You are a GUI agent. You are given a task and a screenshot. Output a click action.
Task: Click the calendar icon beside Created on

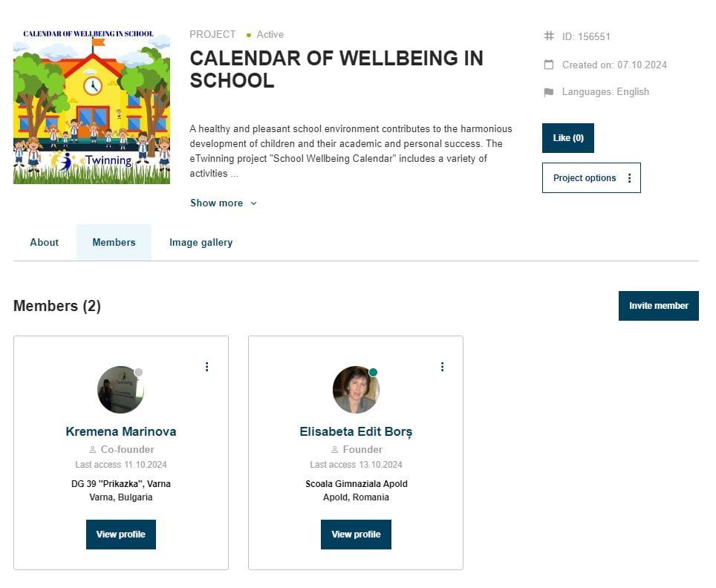[x=549, y=65]
